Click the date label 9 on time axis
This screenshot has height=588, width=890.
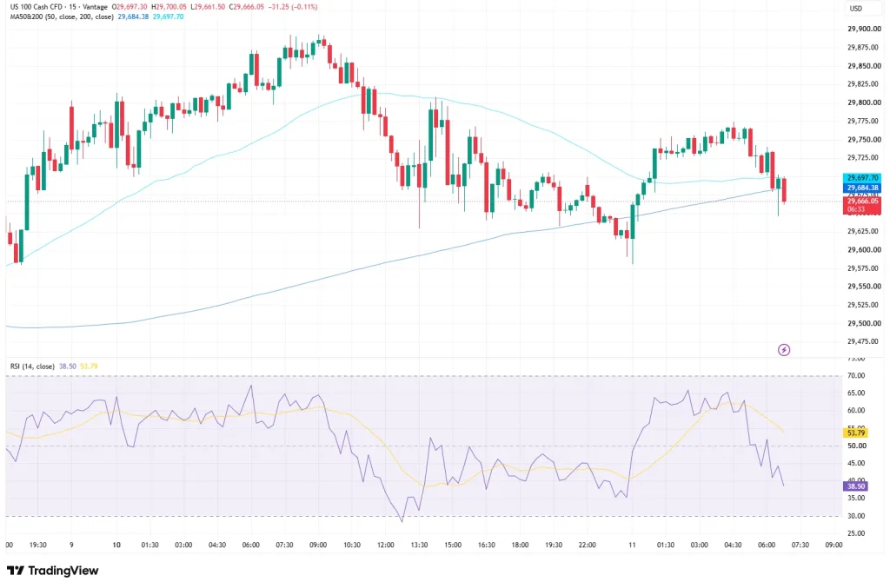pos(71,545)
